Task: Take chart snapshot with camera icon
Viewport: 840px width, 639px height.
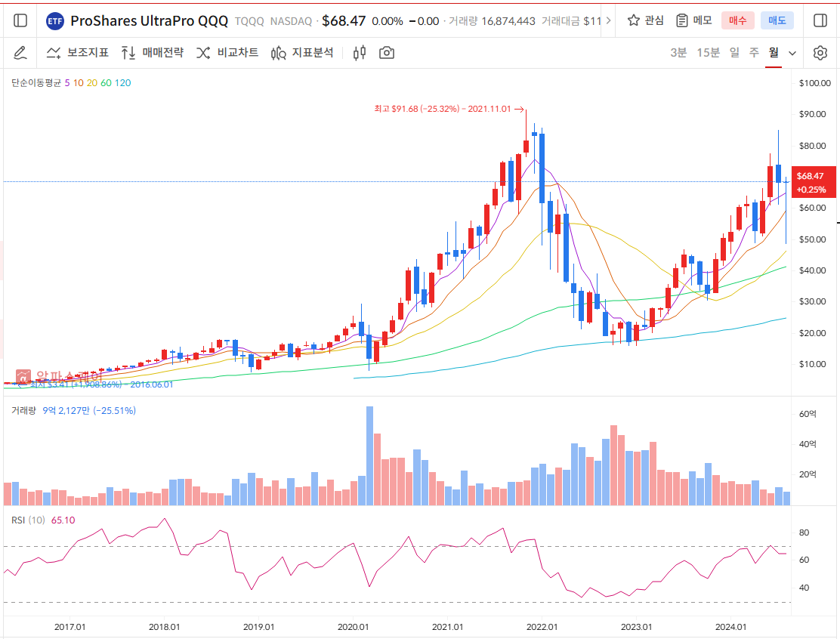Action: [387, 52]
